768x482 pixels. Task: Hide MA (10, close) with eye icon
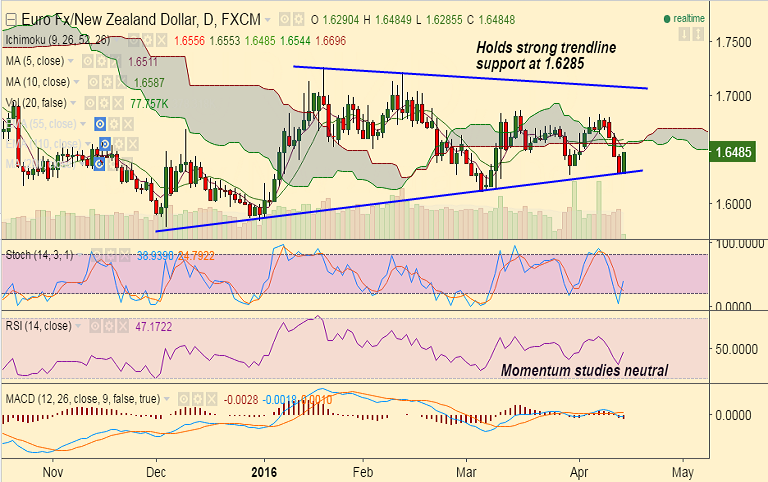pos(93,82)
